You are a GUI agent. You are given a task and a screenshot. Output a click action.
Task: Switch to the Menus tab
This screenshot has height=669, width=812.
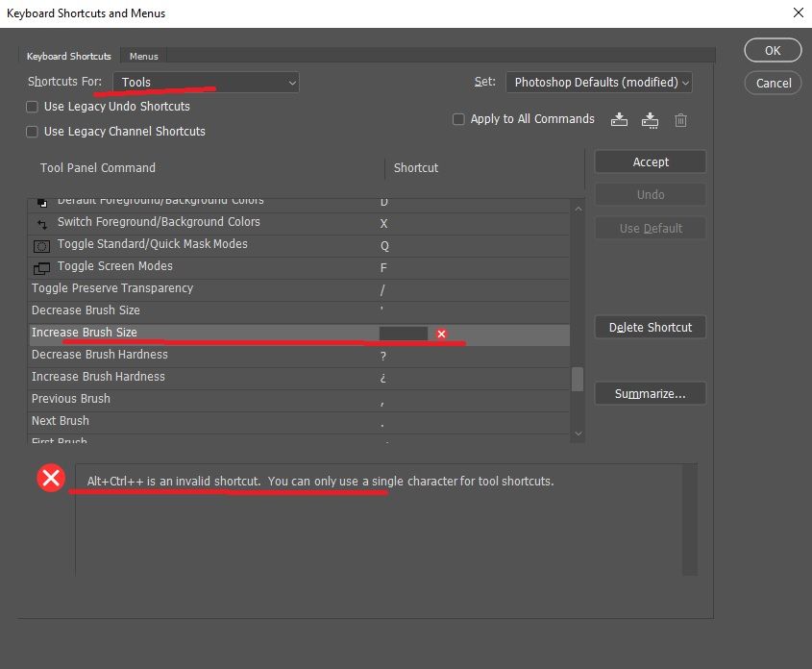[143, 56]
